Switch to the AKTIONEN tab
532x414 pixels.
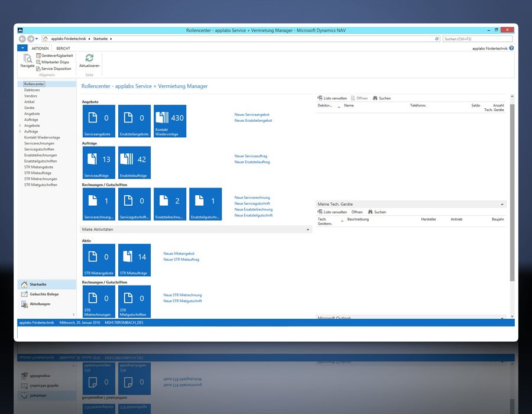coord(40,48)
